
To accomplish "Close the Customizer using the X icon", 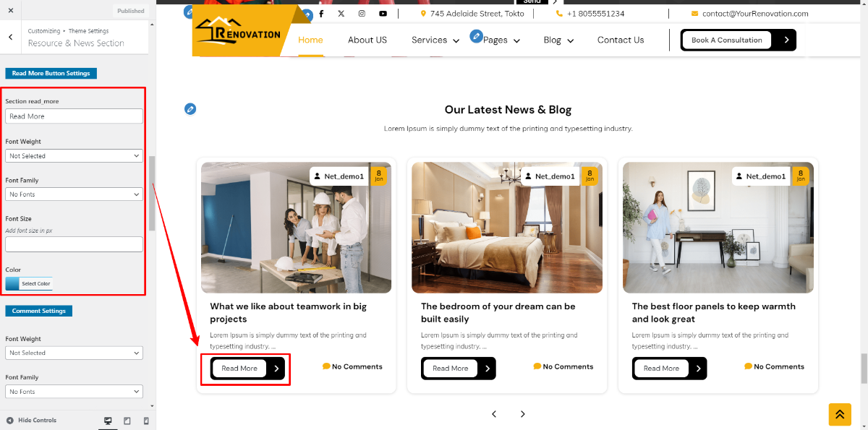I will click(x=10, y=10).
